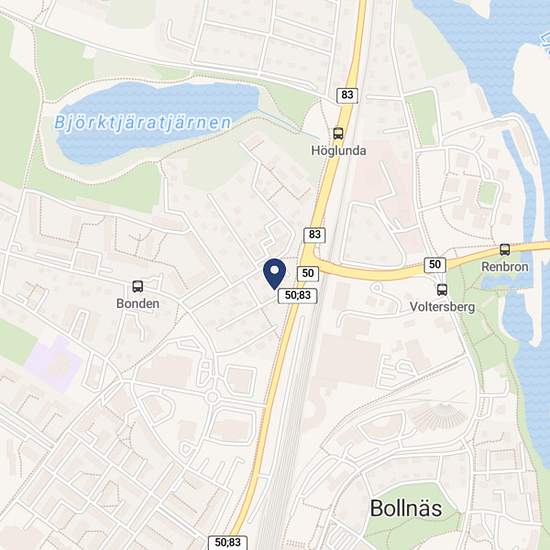The image size is (550, 550).
Task: Click the roundabout in the street grid
Action: pos(212,397)
